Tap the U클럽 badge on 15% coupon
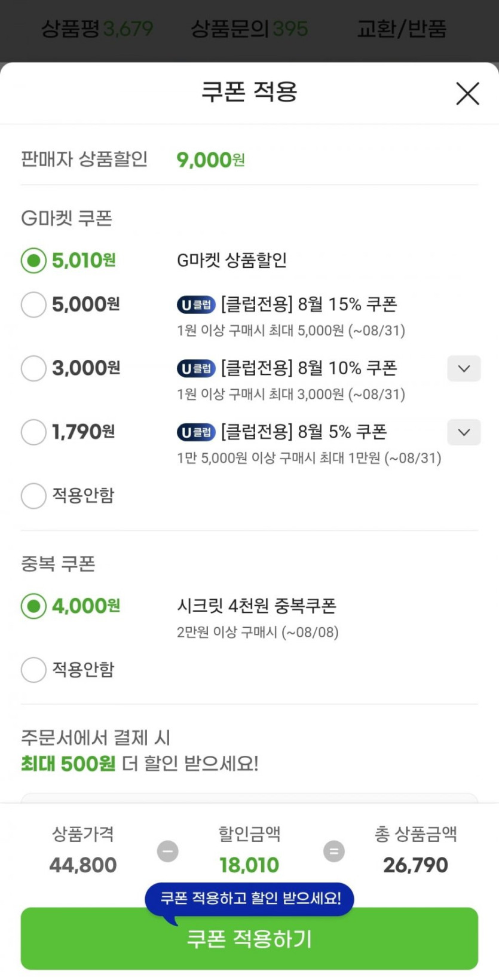This screenshot has height=980, width=499. click(196, 305)
